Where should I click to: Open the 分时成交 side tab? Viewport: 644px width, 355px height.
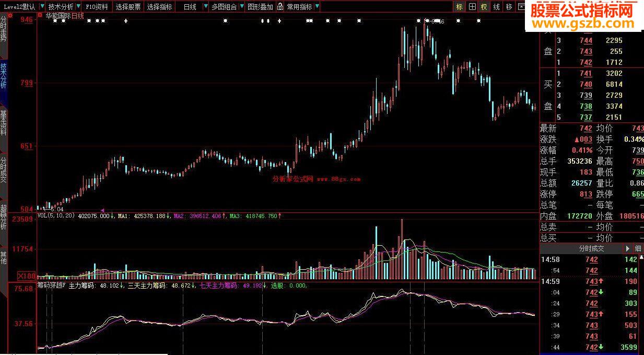[x=4, y=176]
